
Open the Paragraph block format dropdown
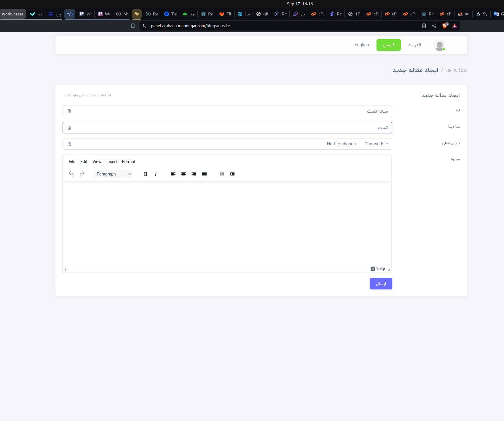click(114, 174)
